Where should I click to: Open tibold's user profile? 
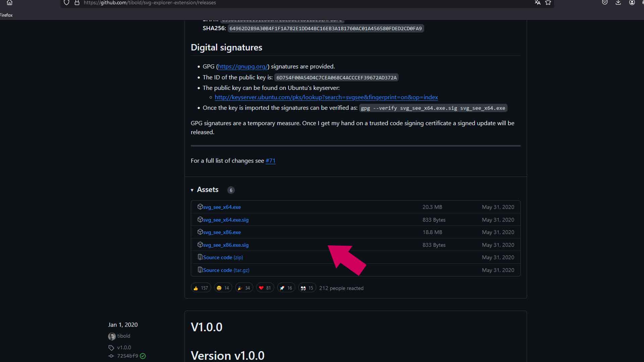(124, 336)
